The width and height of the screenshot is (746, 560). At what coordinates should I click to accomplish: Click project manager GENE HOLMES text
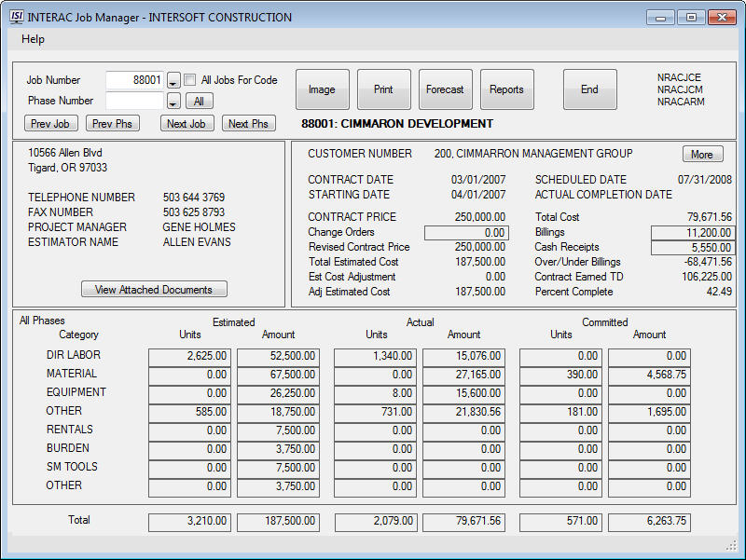(x=199, y=227)
